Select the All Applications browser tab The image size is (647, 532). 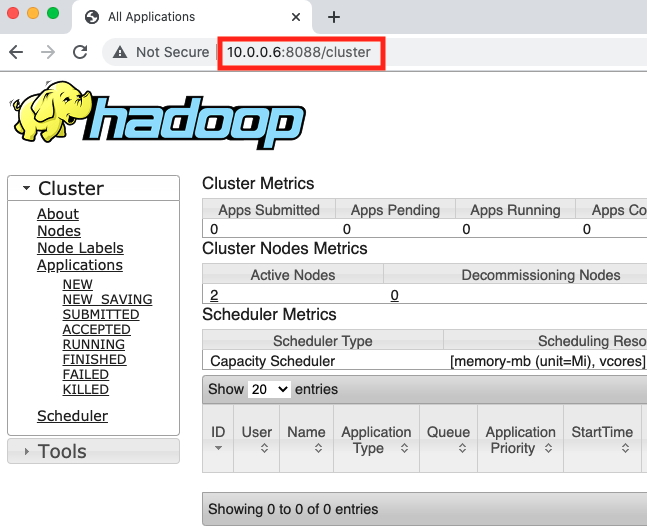[x=192, y=17]
